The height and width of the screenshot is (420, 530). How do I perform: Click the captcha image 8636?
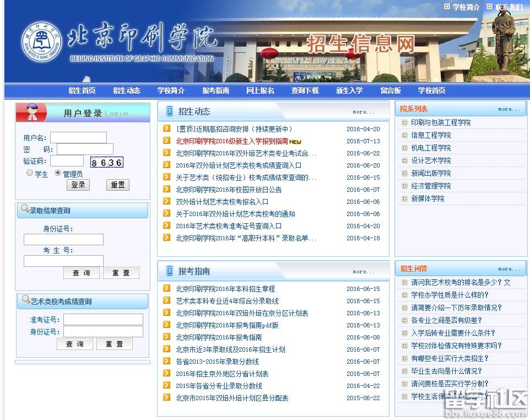[107, 162]
